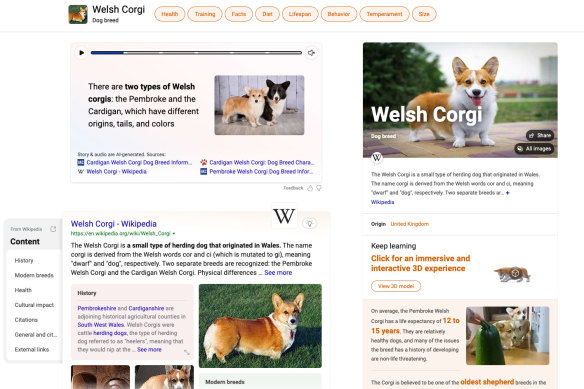Mute the story audio speaker icon
Screen dimensions: 584x389
pos(311,53)
